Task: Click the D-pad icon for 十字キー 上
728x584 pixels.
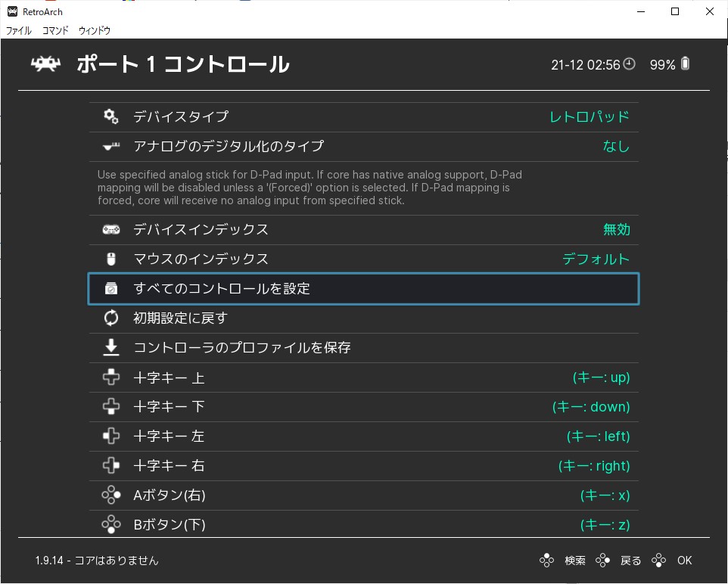Action: coord(111,377)
